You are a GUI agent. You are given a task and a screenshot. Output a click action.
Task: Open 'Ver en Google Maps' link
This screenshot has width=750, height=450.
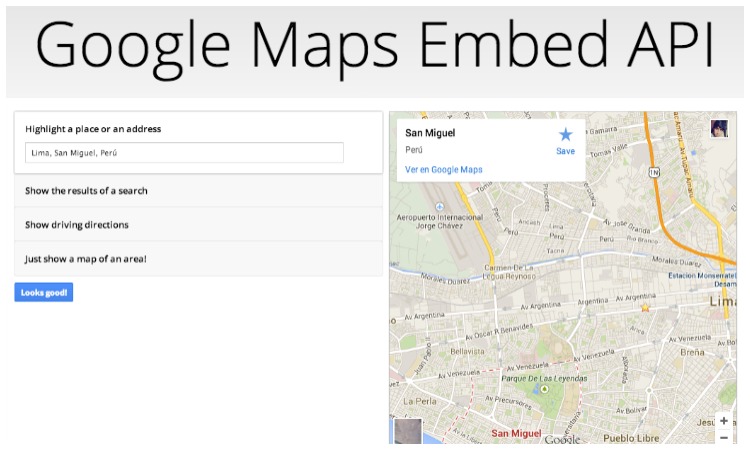click(x=444, y=170)
